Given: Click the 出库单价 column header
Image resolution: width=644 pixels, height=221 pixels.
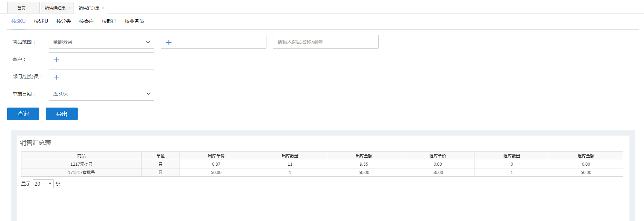Looking at the screenshot, I should [216, 156].
